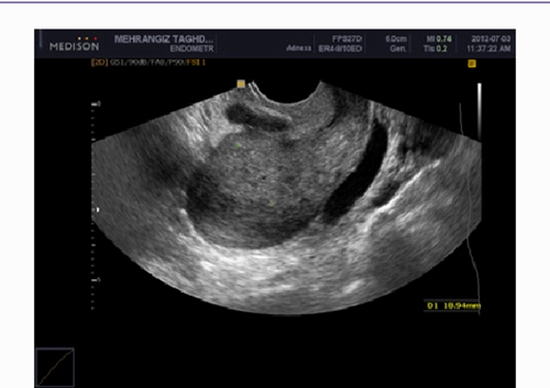This screenshot has height=388, width=550.
Task: Click the FSI 1 setting text
Action: 196,62
